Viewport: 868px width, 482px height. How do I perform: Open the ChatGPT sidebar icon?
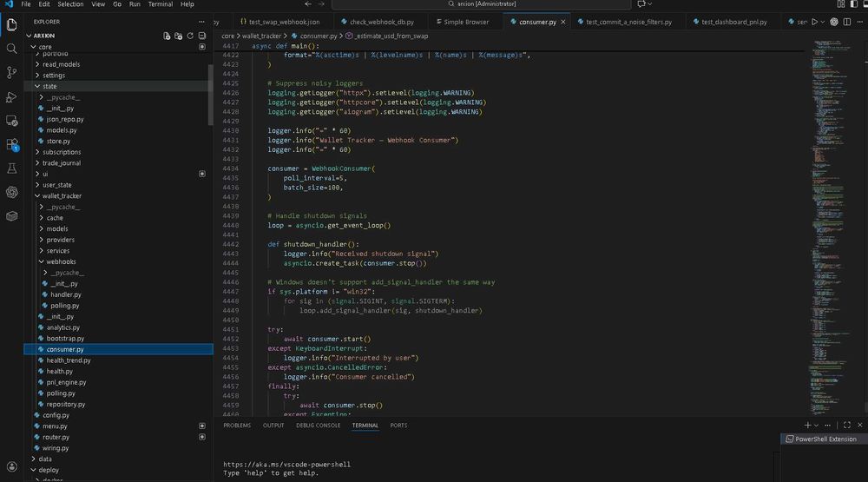pos(11,192)
